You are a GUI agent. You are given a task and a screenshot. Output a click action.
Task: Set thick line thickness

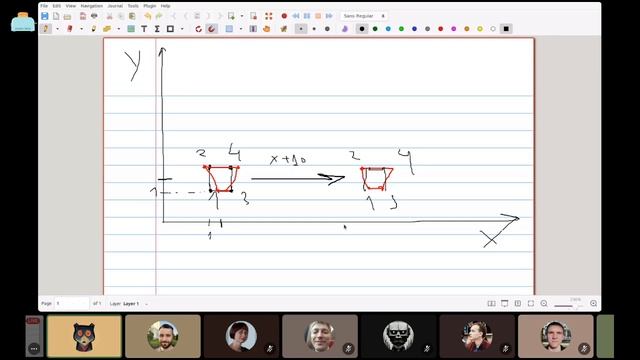pos(327,29)
